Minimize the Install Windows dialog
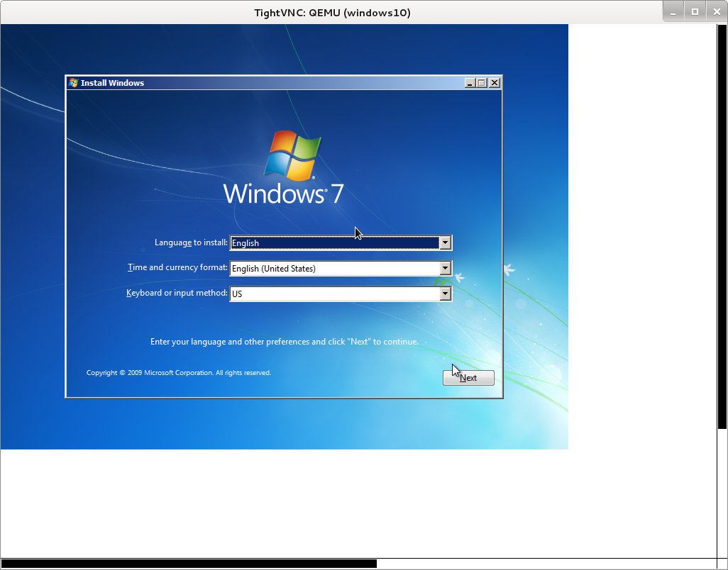 (470, 83)
